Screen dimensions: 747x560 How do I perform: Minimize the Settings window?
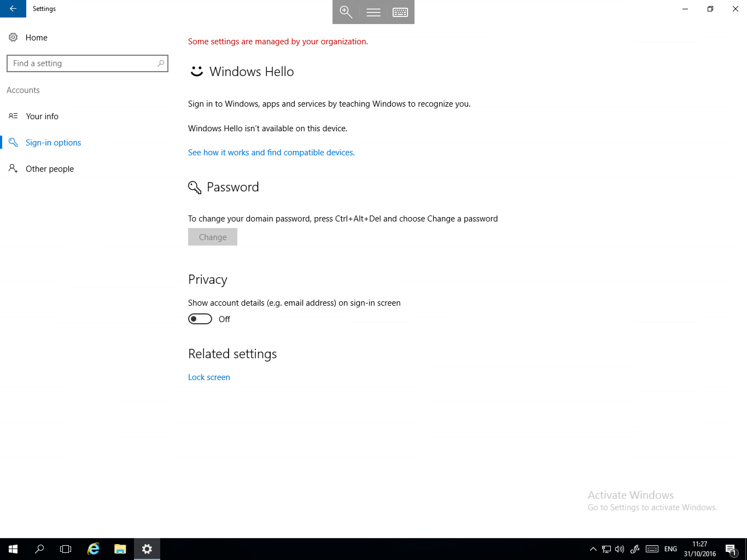click(x=685, y=9)
